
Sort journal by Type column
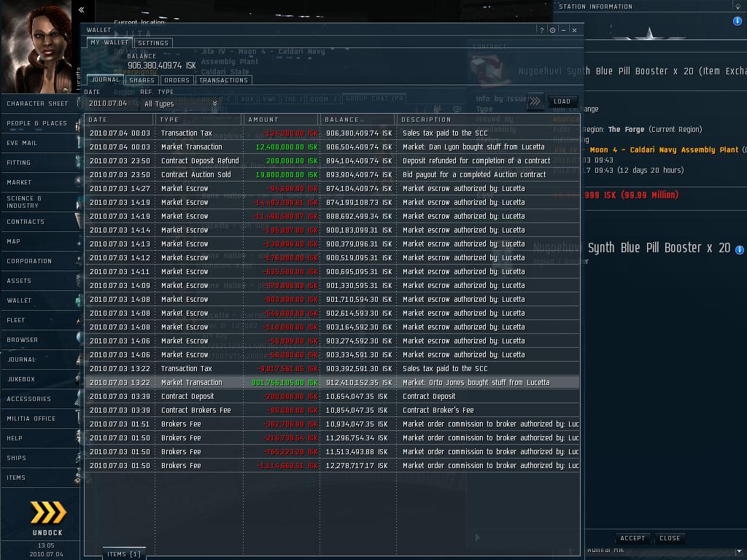[x=199, y=120]
